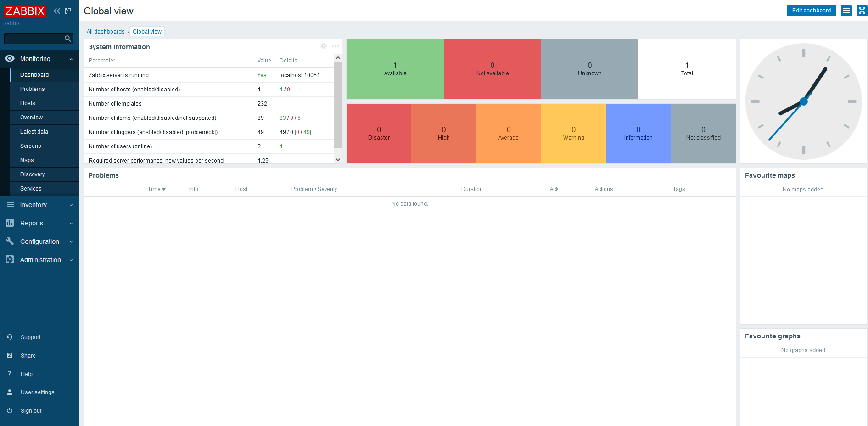Open Latest data in the Monitoring menu

[34, 132]
